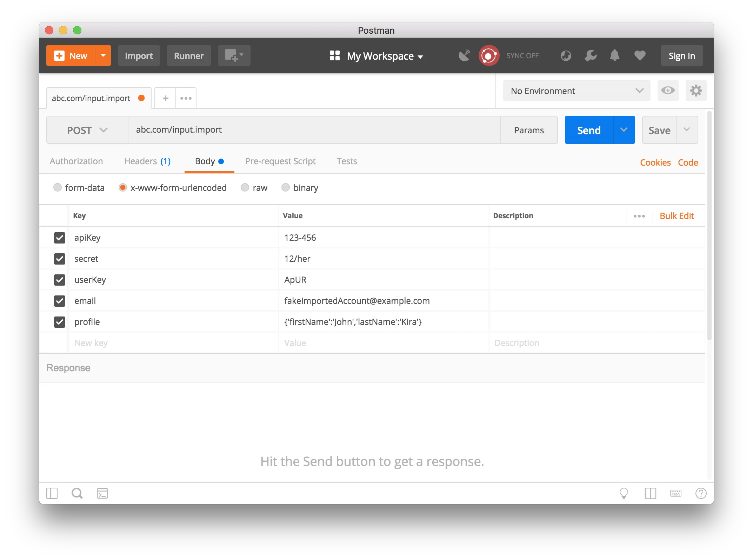Choose form-data body type
The height and width of the screenshot is (560, 753).
[x=58, y=188]
